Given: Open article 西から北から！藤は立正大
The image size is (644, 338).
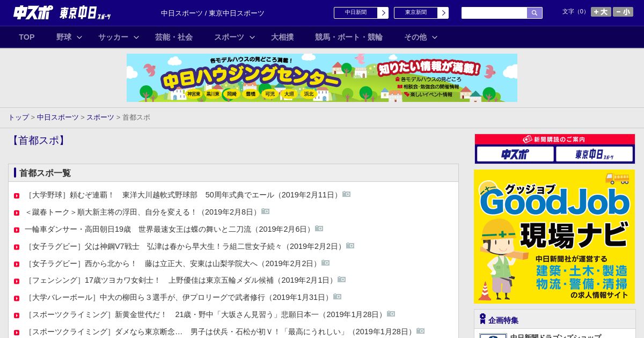Looking at the screenshot, I should tap(173, 263).
